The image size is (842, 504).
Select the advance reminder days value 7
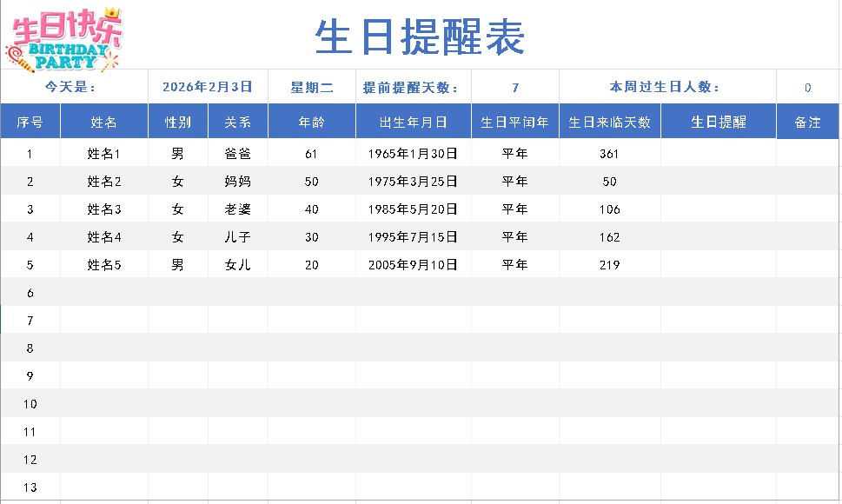tap(515, 87)
